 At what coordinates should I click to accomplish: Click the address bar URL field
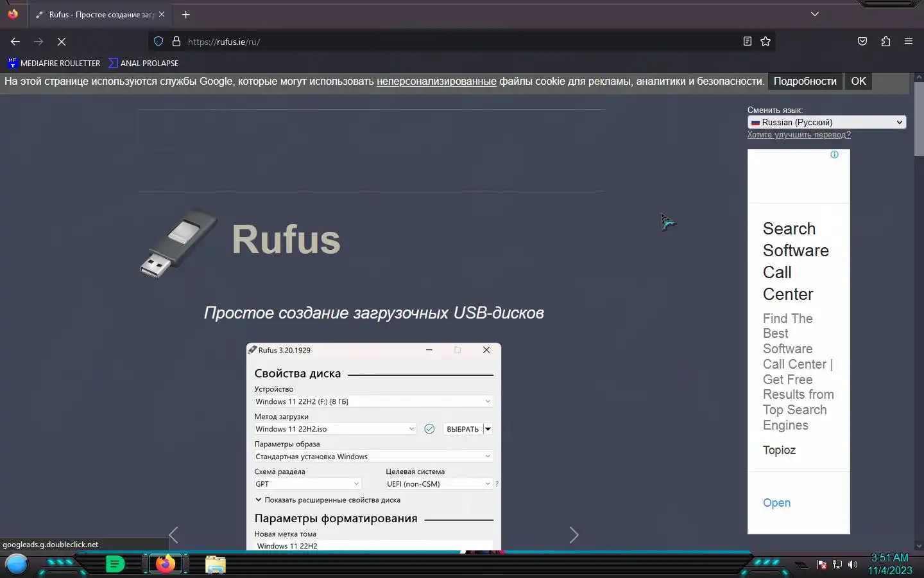click(462, 42)
